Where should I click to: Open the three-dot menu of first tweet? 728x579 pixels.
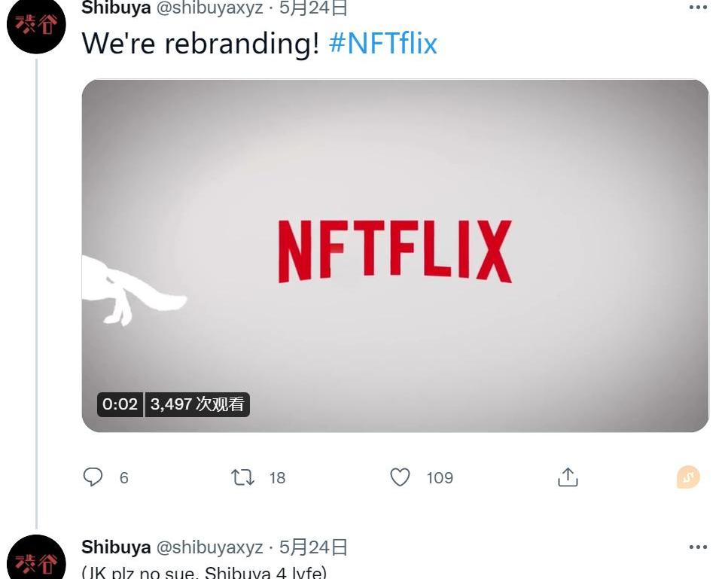[698, 8]
